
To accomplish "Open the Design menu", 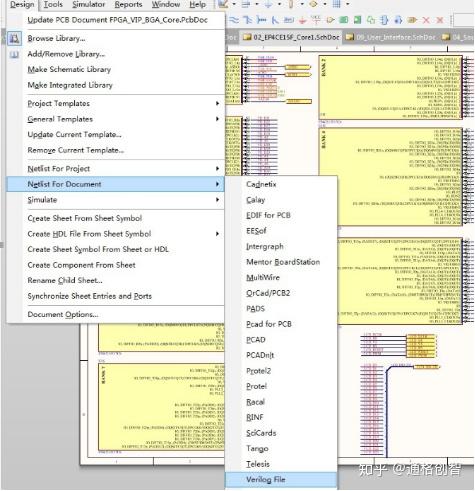I will [22, 5].
